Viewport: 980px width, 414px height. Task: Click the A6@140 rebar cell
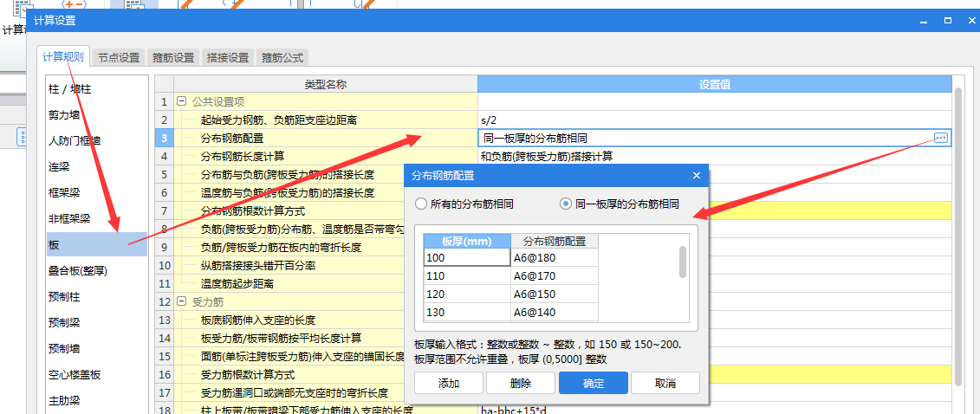tap(555, 312)
